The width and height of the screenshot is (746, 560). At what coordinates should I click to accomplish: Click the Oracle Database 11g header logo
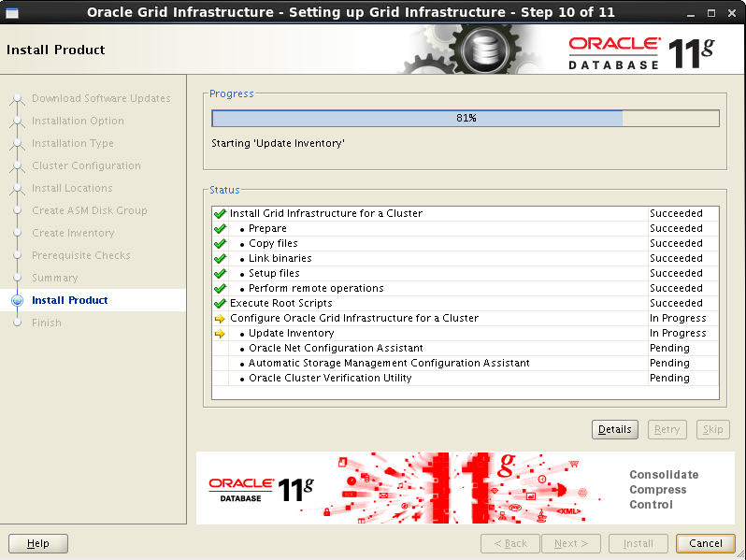pos(641,52)
